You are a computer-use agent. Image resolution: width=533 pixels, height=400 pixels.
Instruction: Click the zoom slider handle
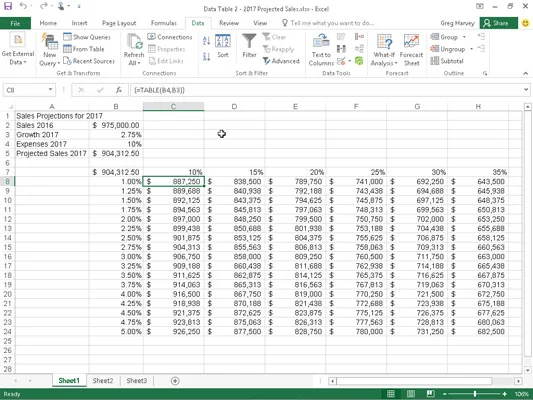pos(475,394)
